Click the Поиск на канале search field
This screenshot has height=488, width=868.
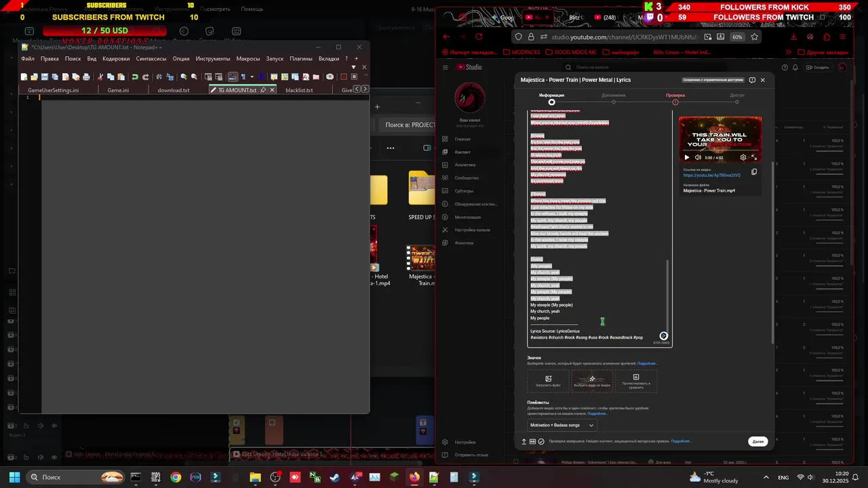tap(644, 67)
